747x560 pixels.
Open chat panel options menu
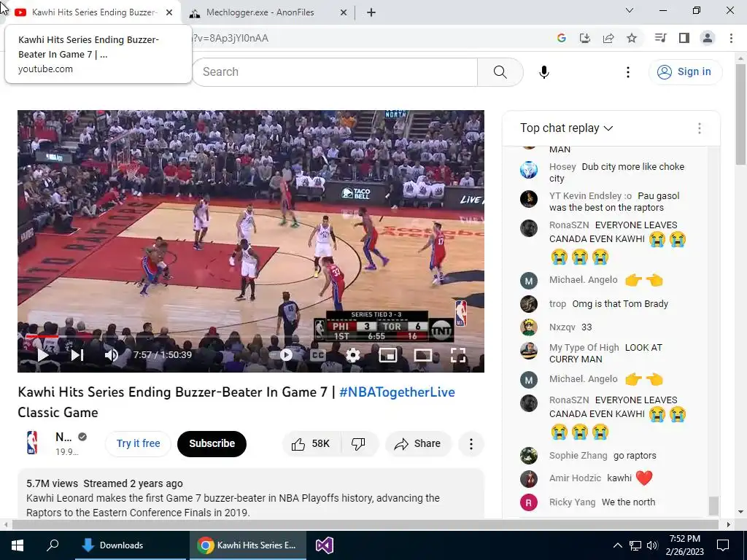point(699,128)
